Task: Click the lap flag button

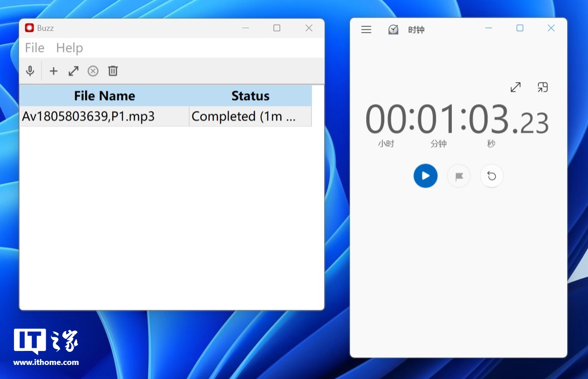Action: [x=459, y=176]
